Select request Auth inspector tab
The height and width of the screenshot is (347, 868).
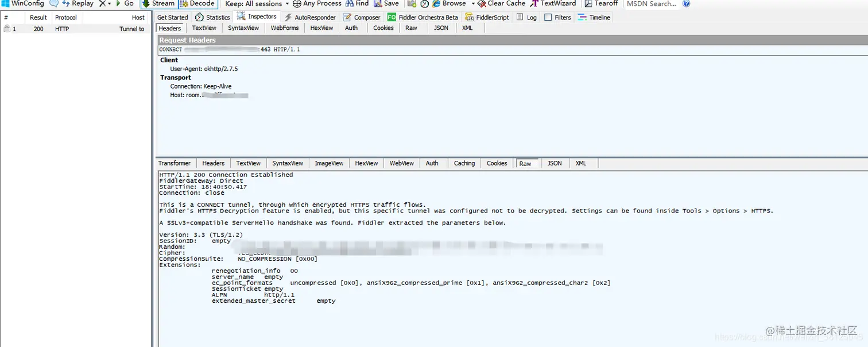point(351,28)
